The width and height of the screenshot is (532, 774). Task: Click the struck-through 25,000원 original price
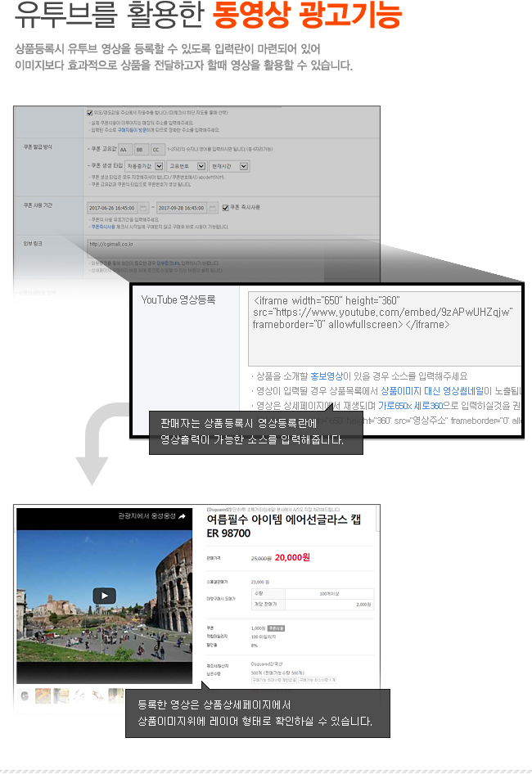(x=261, y=558)
